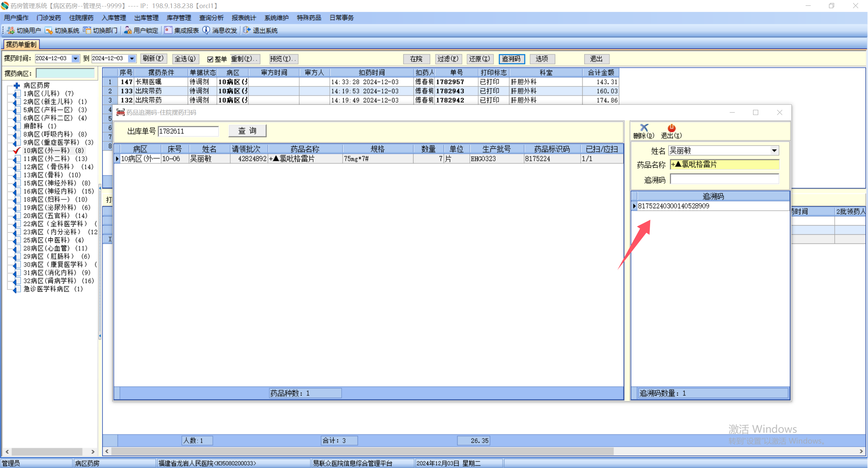Expand the 病区药房 tree root node

pos(17,85)
